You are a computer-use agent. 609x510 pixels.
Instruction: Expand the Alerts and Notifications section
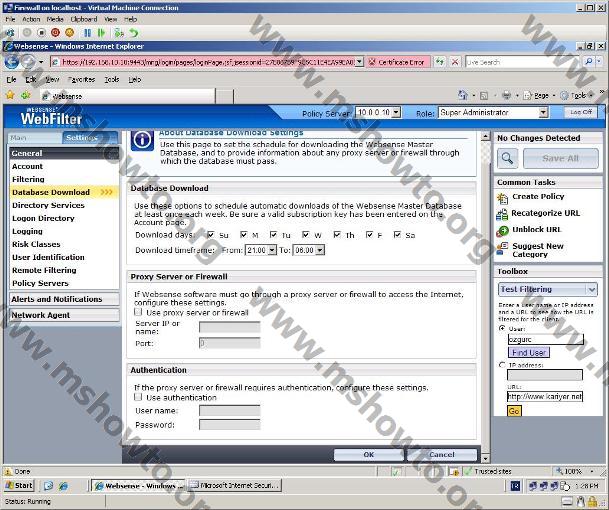[64, 299]
